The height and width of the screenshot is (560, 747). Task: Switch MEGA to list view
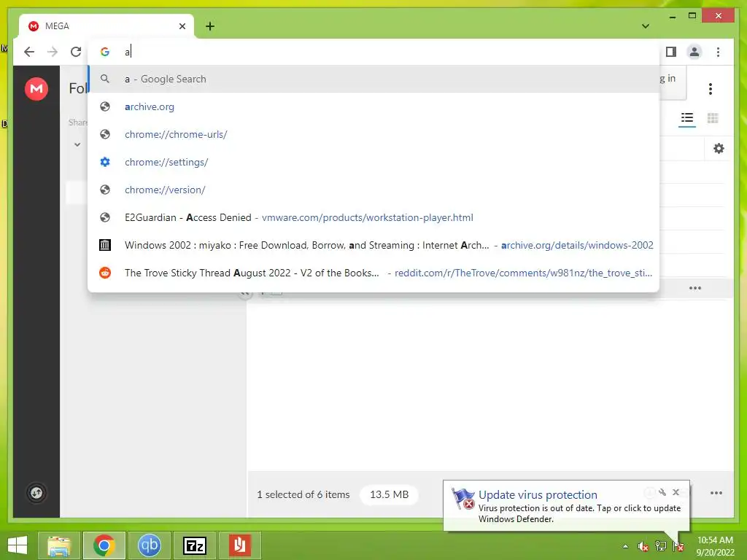click(687, 118)
